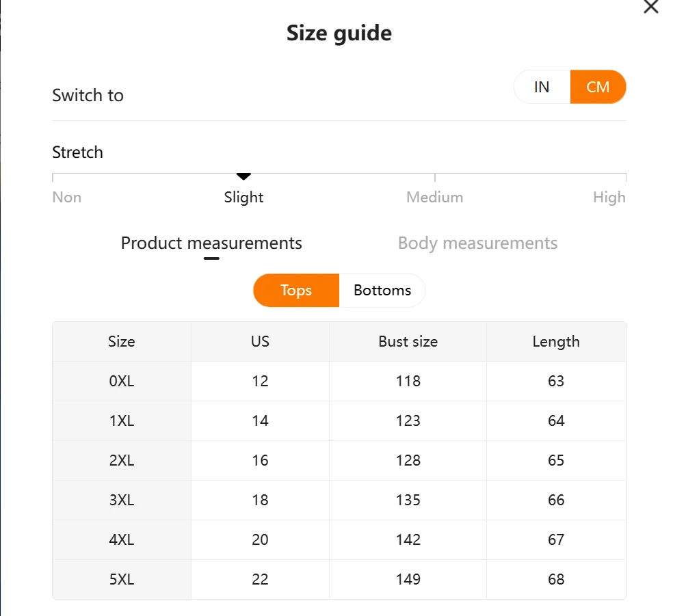The width and height of the screenshot is (673, 616).
Task: Click the 2XL size cell
Action: coord(122,460)
